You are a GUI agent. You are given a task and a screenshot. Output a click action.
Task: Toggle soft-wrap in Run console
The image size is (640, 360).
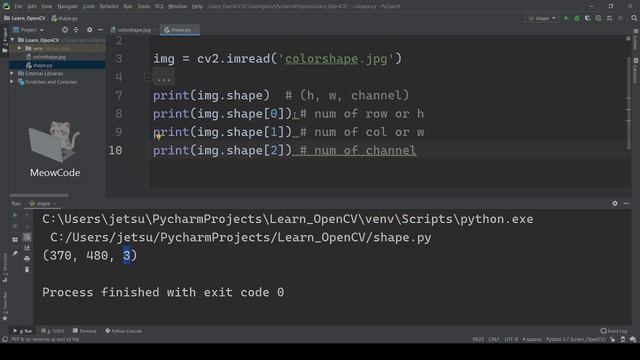[x=27, y=237]
